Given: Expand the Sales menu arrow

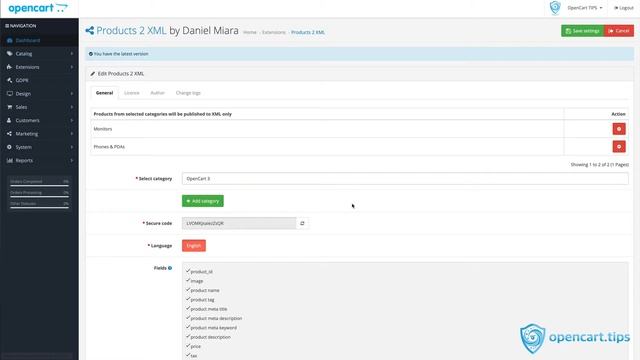Looking at the screenshot, I should pos(72,107).
